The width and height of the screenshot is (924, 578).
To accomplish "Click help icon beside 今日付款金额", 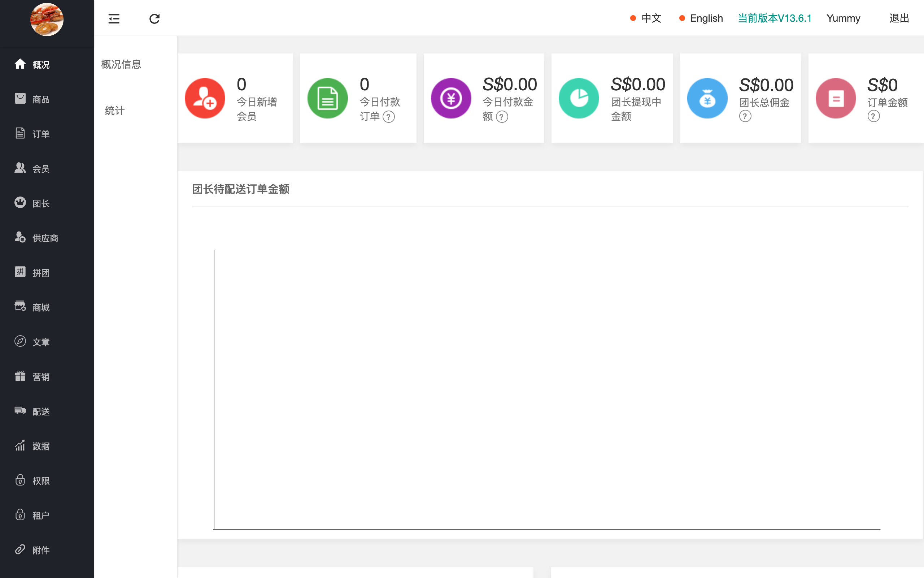I will 502,117.
